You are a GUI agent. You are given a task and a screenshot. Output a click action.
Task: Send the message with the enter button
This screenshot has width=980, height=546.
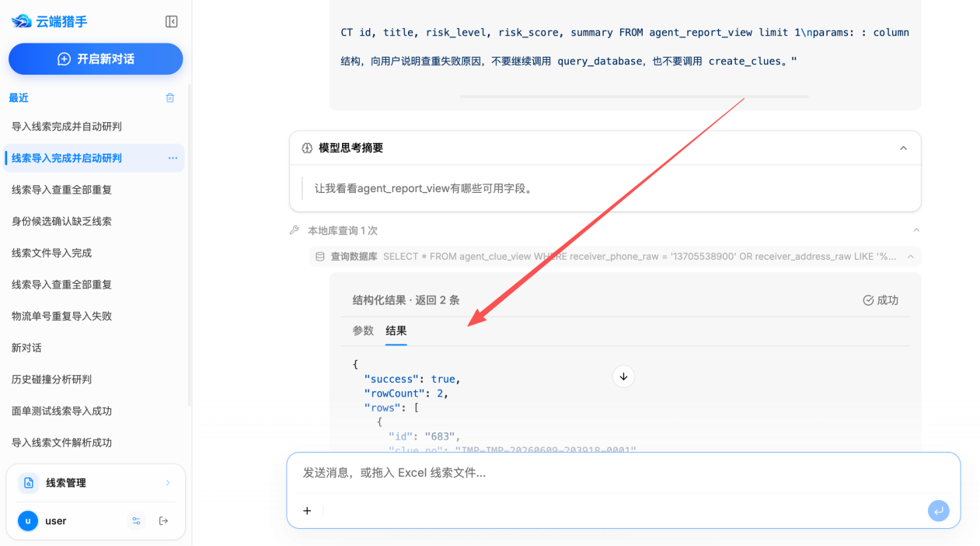[939, 511]
